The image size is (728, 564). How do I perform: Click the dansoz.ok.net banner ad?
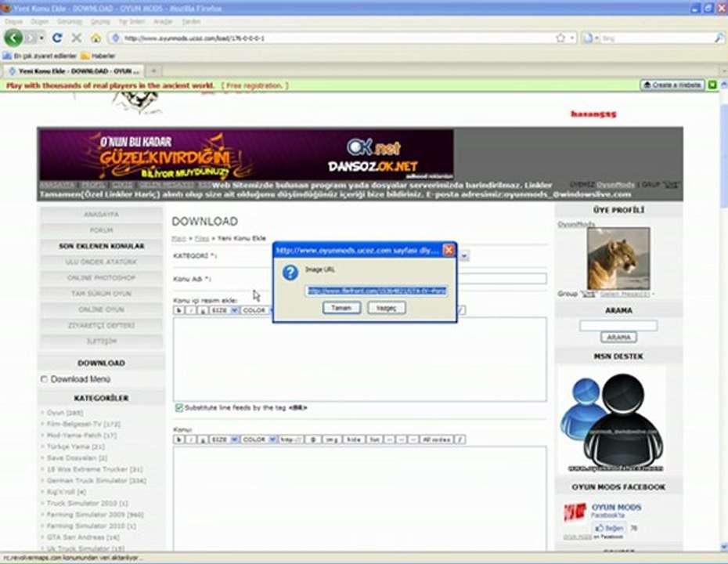coord(246,154)
